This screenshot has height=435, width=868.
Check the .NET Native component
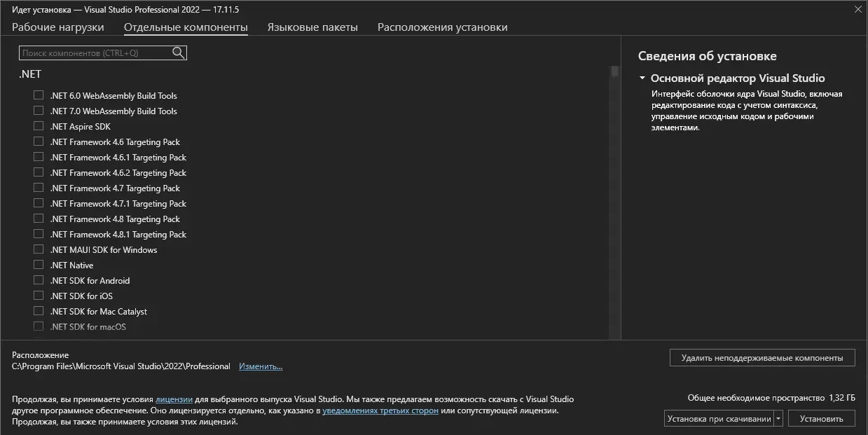(x=39, y=265)
